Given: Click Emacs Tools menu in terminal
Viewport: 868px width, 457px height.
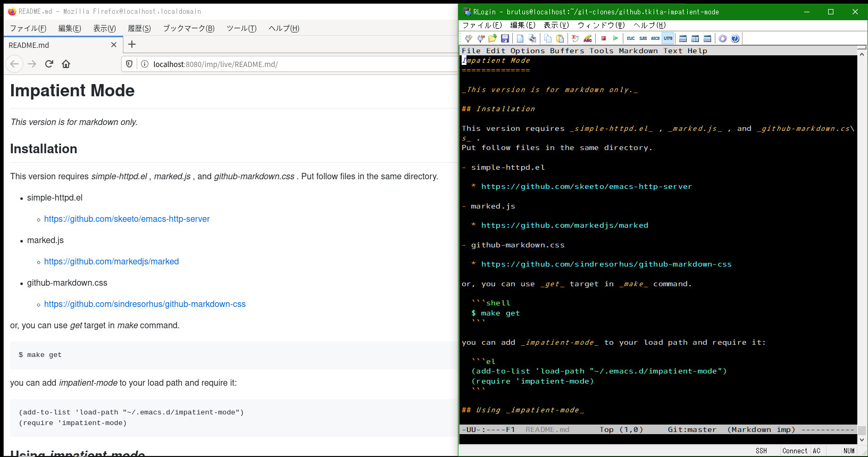Looking at the screenshot, I should [x=602, y=51].
